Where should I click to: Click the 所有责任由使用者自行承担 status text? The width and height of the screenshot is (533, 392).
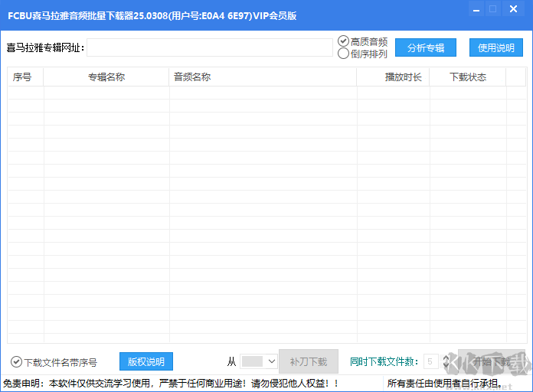pos(445,384)
